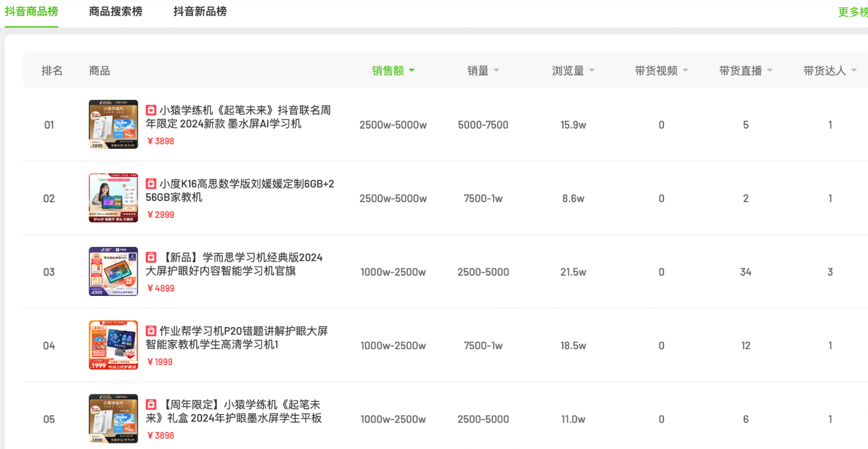Sort by 带货达人 column arrow
868x449 pixels.
coord(854,70)
